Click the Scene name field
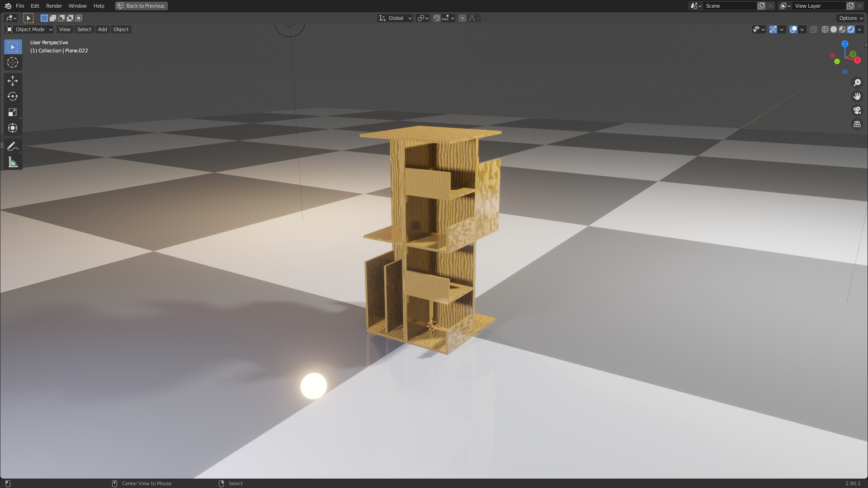This screenshot has width=868, height=488. (729, 6)
